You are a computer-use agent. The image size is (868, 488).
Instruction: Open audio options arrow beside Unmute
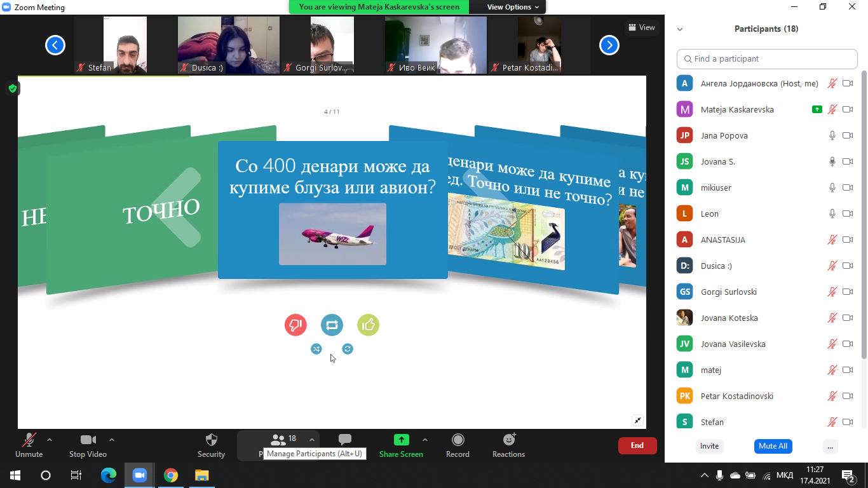[50, 440]
